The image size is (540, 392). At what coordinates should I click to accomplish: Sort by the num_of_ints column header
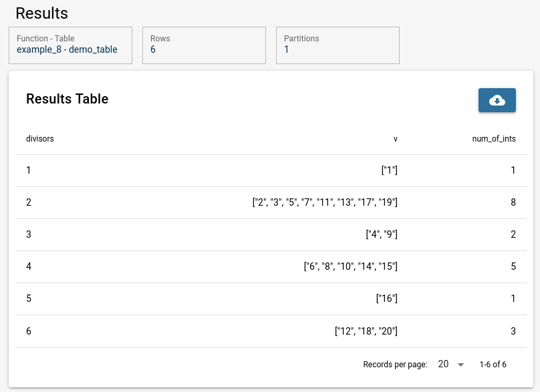tap(494, 139)
